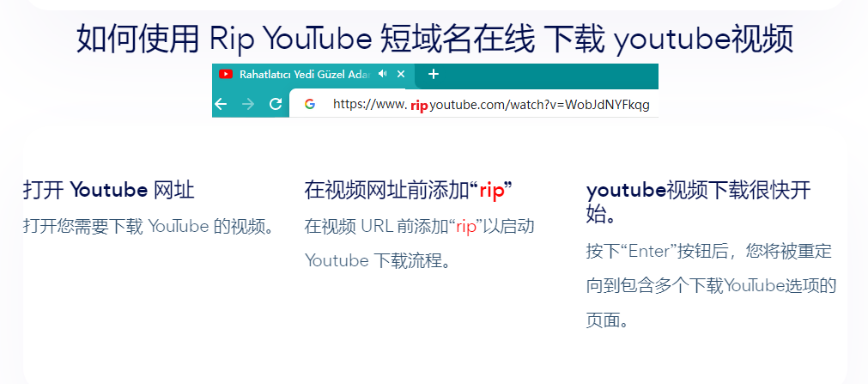Open a new tab with plus icon
The image size is (868, 384).
tap(434, 74)
